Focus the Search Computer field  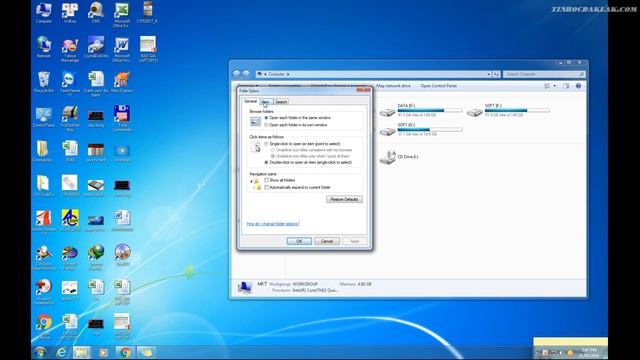pyautogui.click(x=544, y=74)
